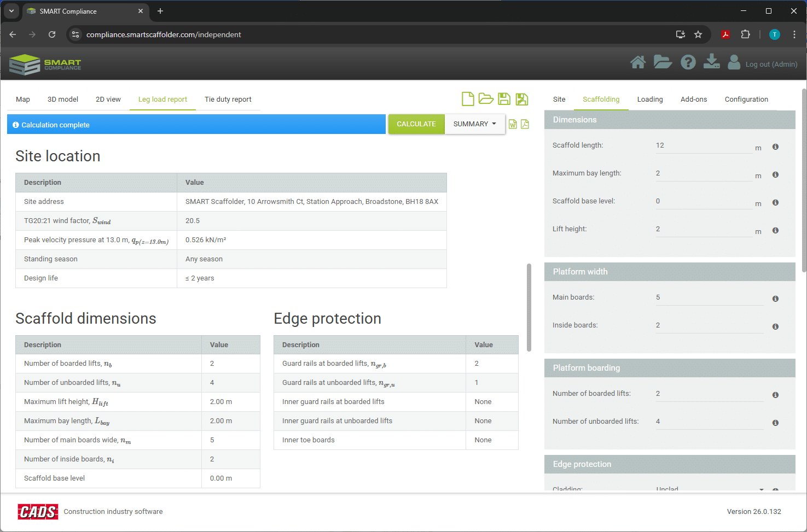Expand the Cladding dropdown
The image size is (807, 532).
click(761, 489)
